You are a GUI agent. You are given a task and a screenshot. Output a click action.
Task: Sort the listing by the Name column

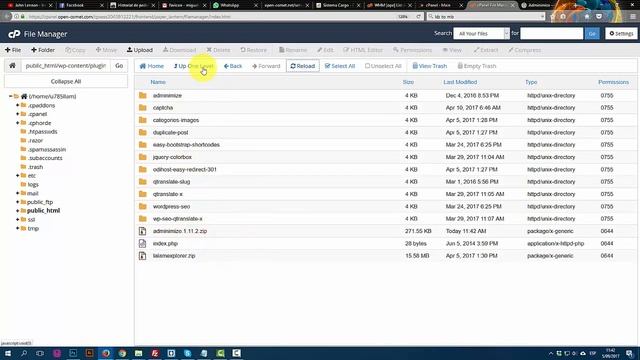(x=158, y=82)
